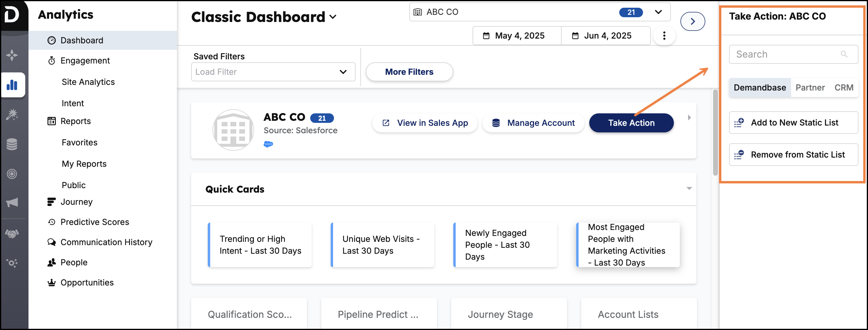Click the Communication History chat icon
Image resolution: width=868 pixels, height=330 pixels.
click(x=52, y=242)
